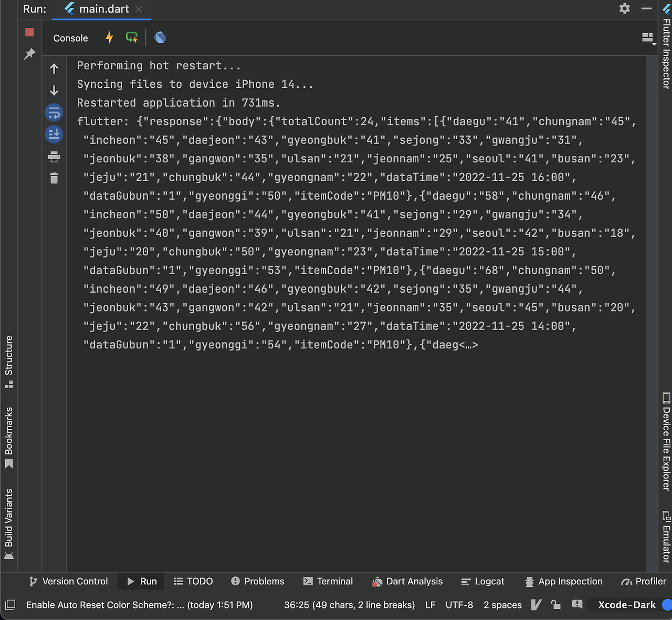672x620 pixels.
Task: Print the console output
Action: coord(54,157)
